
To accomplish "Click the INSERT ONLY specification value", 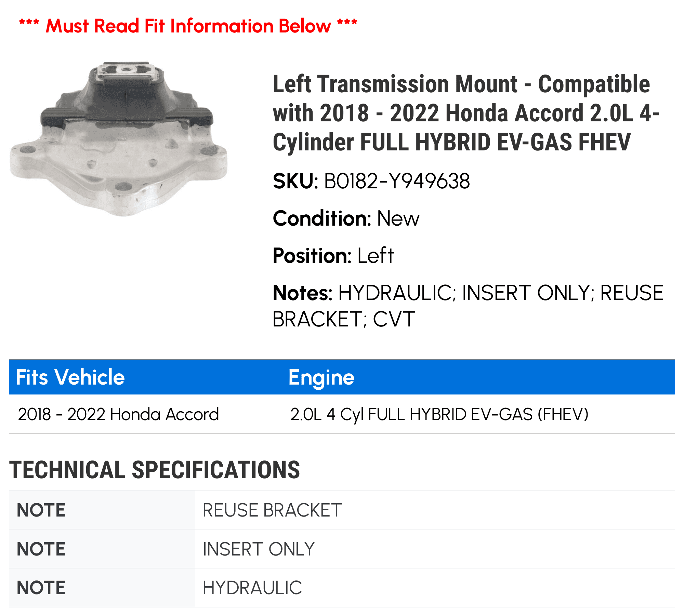I will [x=259, y=549].
